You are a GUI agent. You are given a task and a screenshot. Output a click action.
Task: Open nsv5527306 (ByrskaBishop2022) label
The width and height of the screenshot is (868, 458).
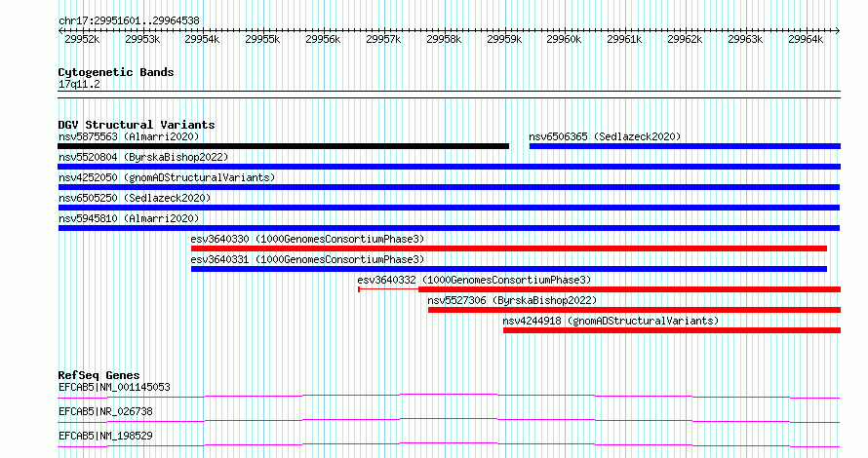tap(512, 300)
